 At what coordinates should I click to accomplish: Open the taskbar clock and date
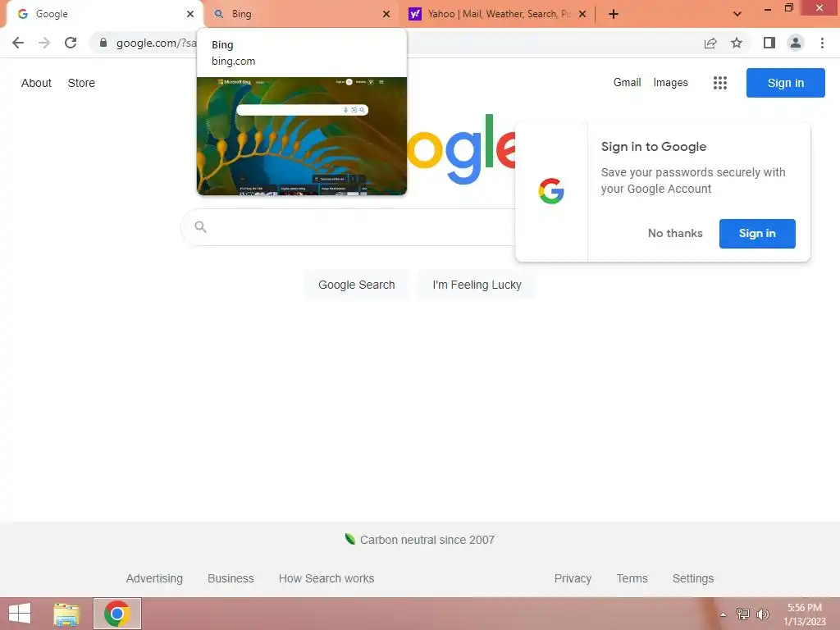click(804, 614)
